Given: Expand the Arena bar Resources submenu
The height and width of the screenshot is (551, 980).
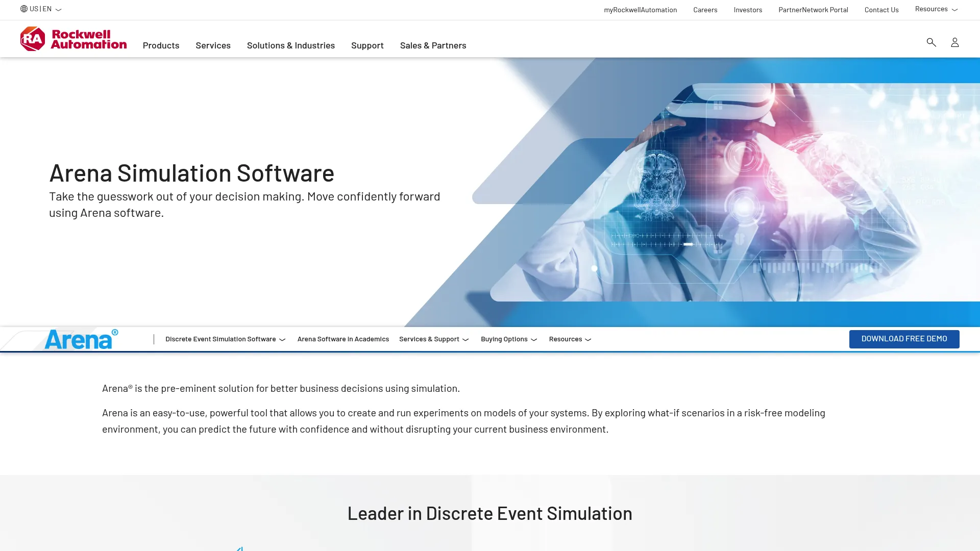Looking at the screenshot, I should click(x=570, y=339).
